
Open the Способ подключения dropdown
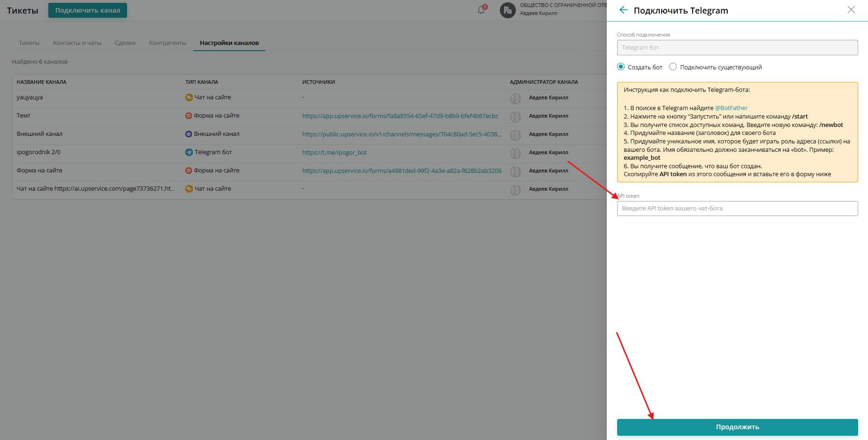[x=737, y=47]
